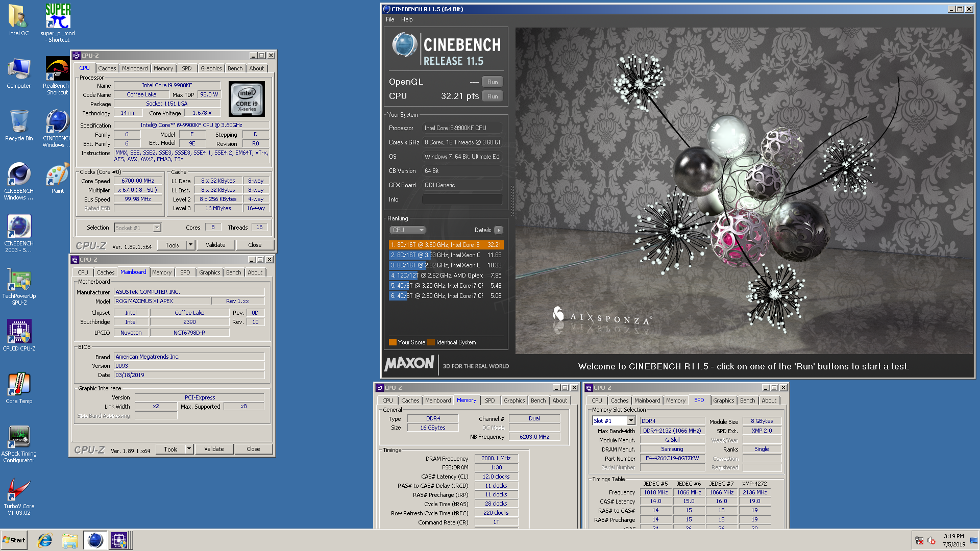Click the Start button
The height and width of the screenshot is (551, 980).
14,540
